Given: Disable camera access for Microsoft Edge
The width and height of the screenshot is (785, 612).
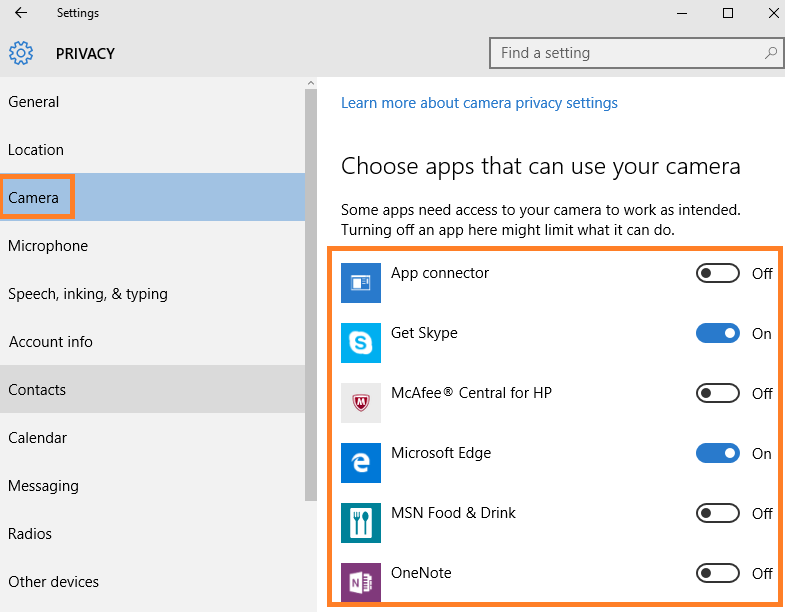Looking at the screenshot, I should 717,453.
